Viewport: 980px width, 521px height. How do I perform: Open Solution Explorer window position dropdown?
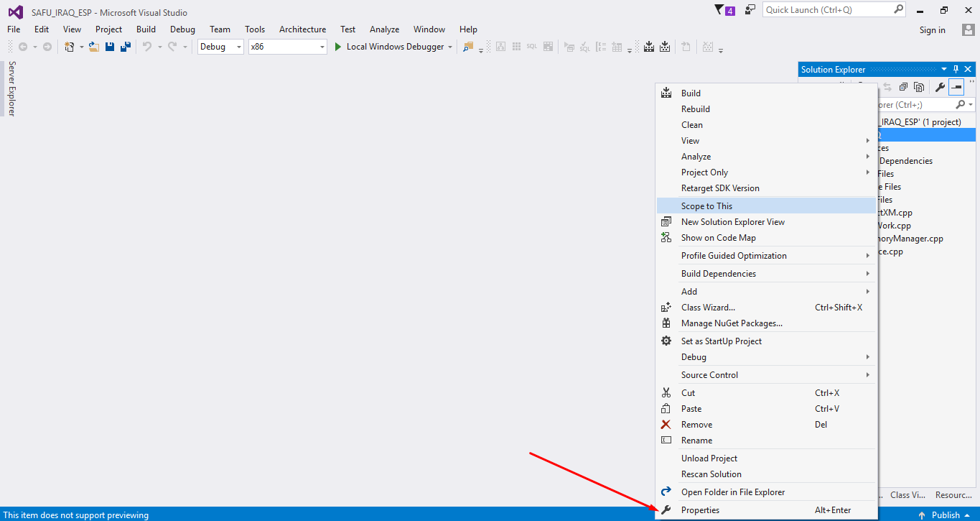click(944, 70)
